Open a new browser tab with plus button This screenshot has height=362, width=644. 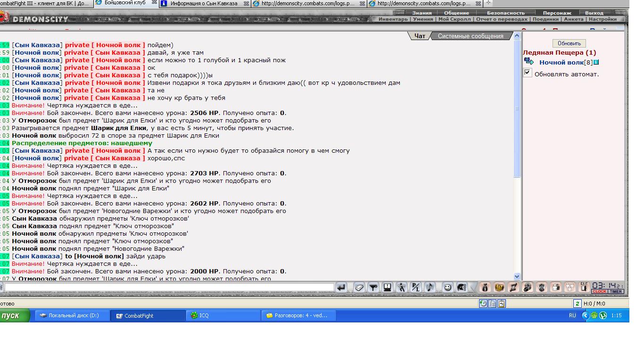pos(488,3)
